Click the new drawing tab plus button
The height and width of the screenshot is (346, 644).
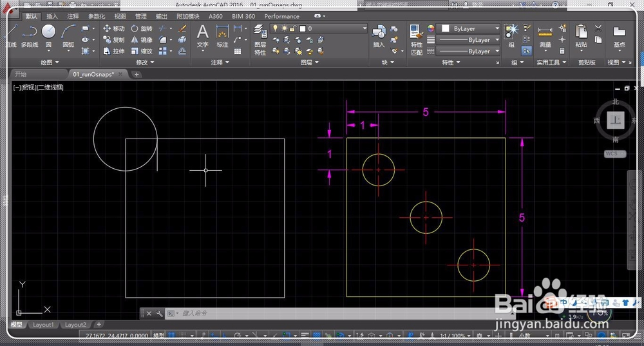[x=137, y=74]
